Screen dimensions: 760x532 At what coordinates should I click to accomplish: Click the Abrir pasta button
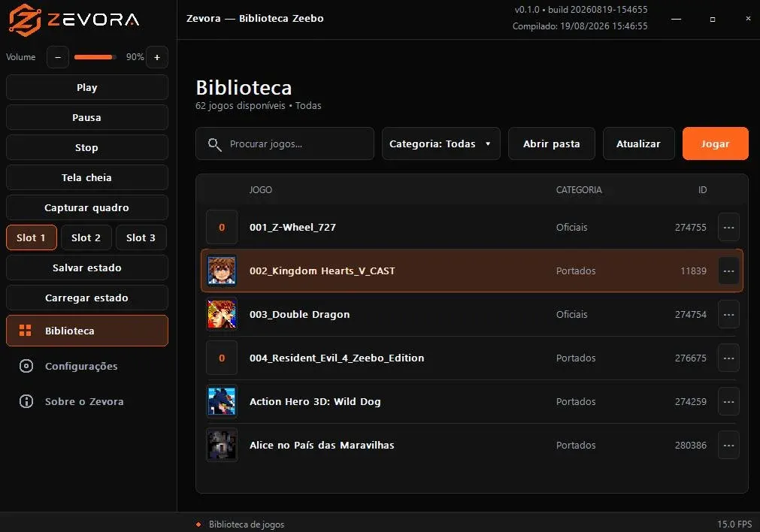pyautogui.click(x=552, y=144)
